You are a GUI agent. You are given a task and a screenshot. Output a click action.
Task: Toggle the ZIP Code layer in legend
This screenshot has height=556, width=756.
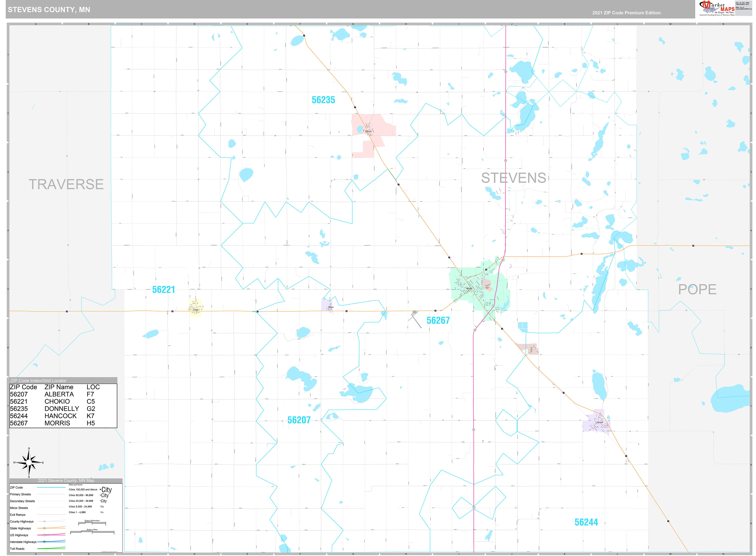click(x=16, y=487)
